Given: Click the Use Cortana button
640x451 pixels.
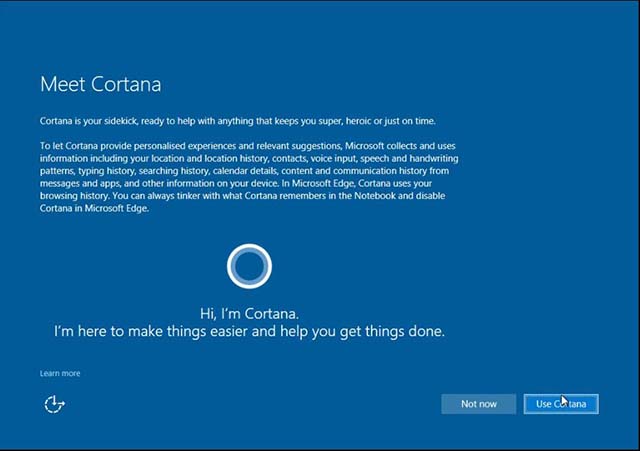Looking at the screenshot, I should click(561, 404).
